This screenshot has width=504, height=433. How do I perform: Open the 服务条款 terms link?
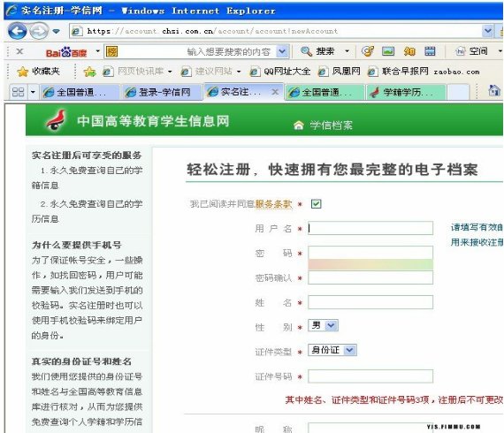tap(273, 203)
